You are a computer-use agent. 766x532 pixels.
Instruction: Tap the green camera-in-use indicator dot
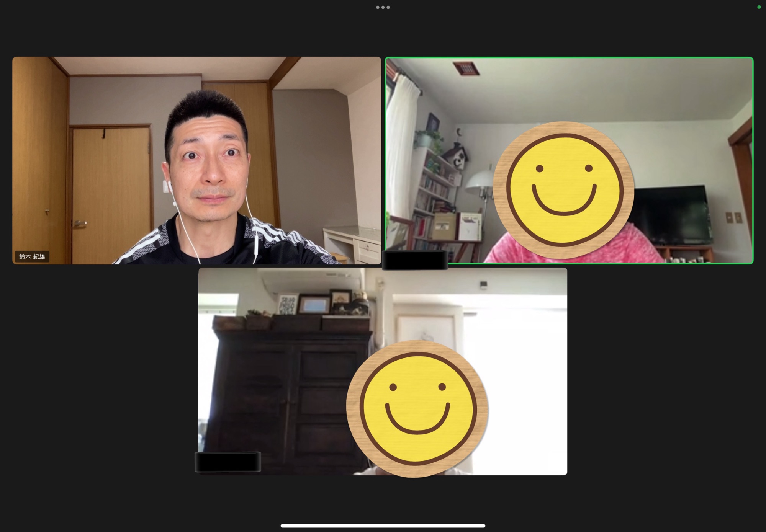(759, 7)
